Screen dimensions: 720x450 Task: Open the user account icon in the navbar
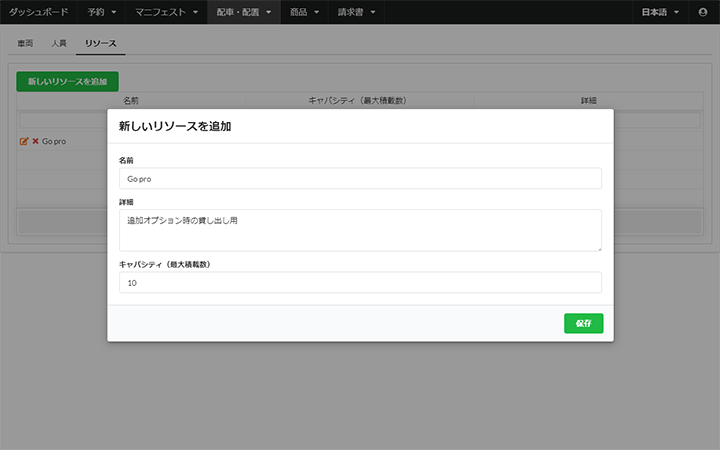point(703,12)
